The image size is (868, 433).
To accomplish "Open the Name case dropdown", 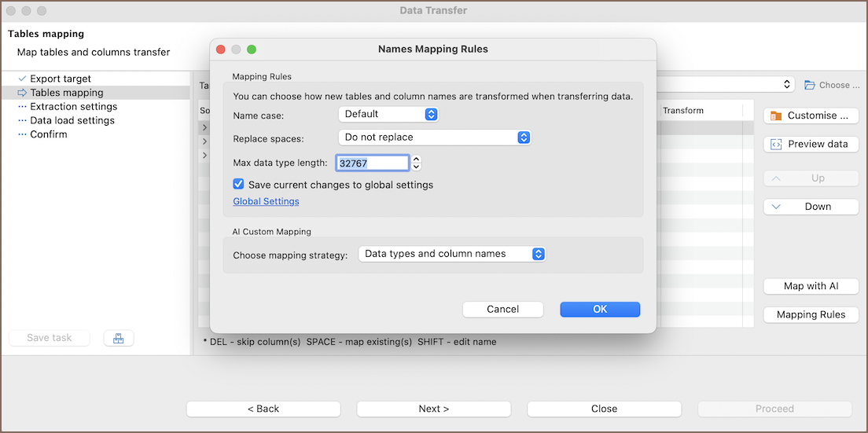I will tap(388, 114).
